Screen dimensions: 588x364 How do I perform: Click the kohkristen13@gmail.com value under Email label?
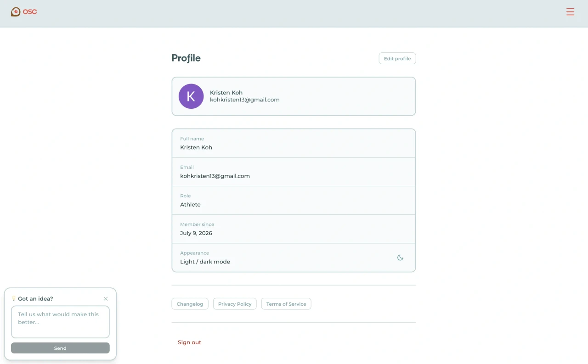215,176
